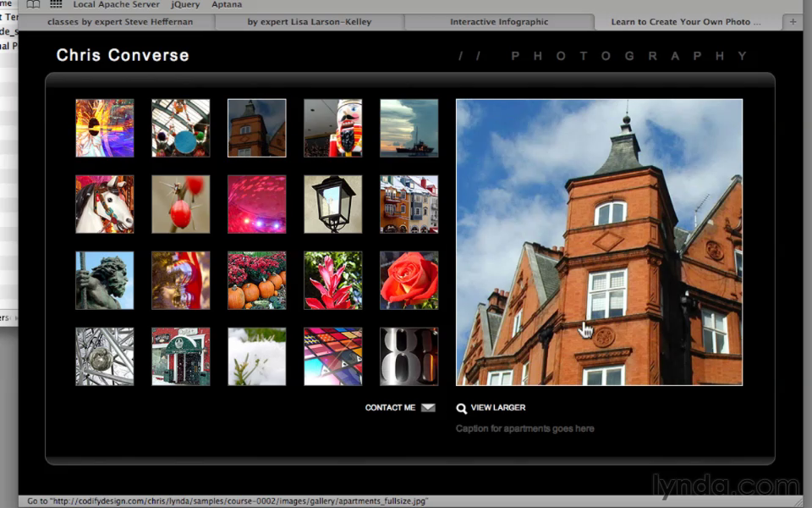This screenshot has width=812, height=508.
Task: Select the colorful snowy houses thumbnail
Action: coord(409,204)
